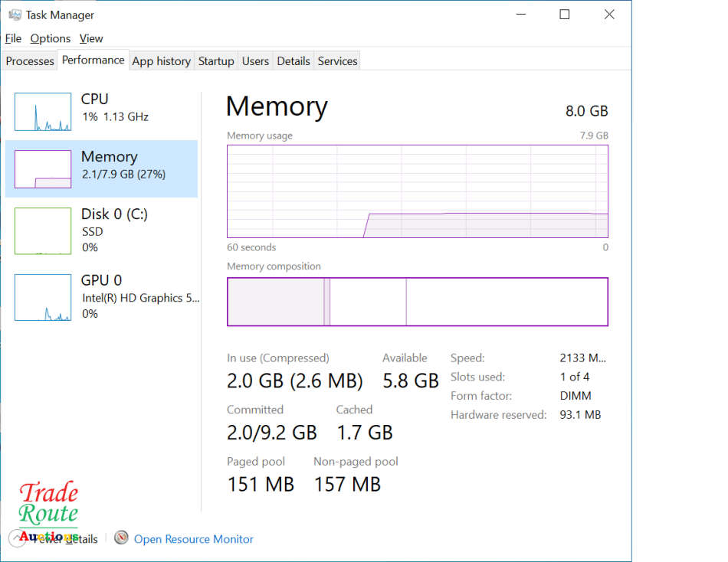Click the Resource Monitor speedometer icon
The height and width of the screenshot is (562, 728).
(x=121, y=538)
